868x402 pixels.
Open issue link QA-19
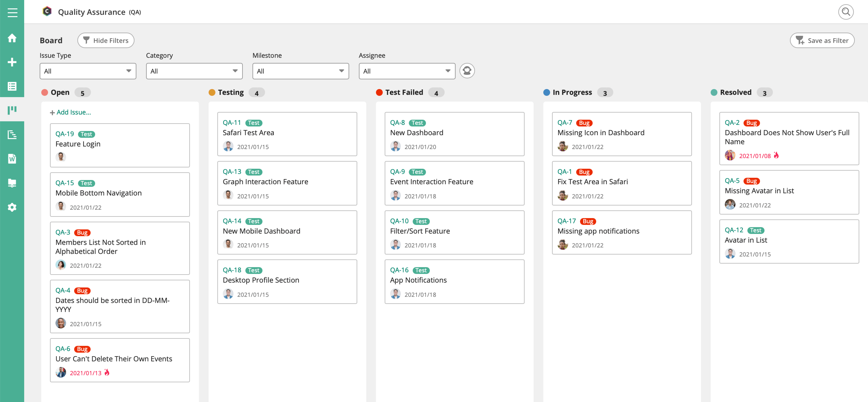(x=64, y=134)
